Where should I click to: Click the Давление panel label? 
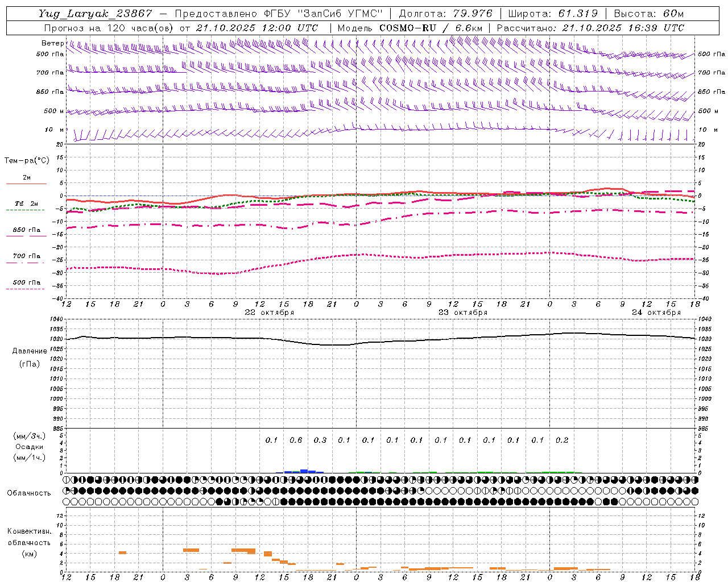click(x=30, y=351)
